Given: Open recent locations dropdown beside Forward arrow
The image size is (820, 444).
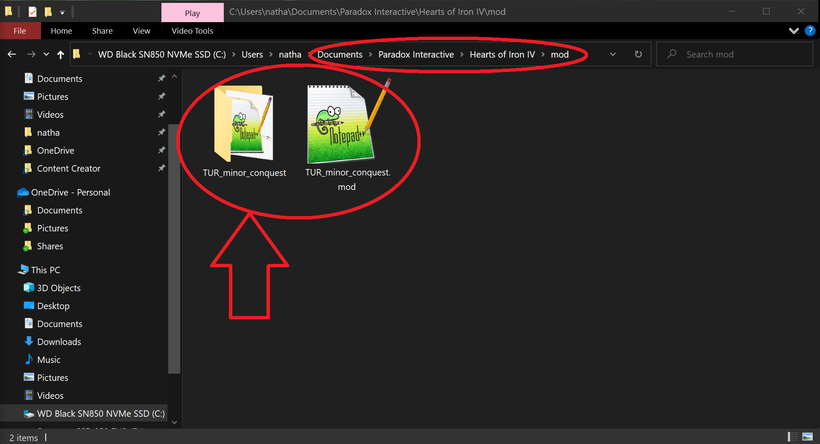Looking at the screenshot, I should coord(47,54).
